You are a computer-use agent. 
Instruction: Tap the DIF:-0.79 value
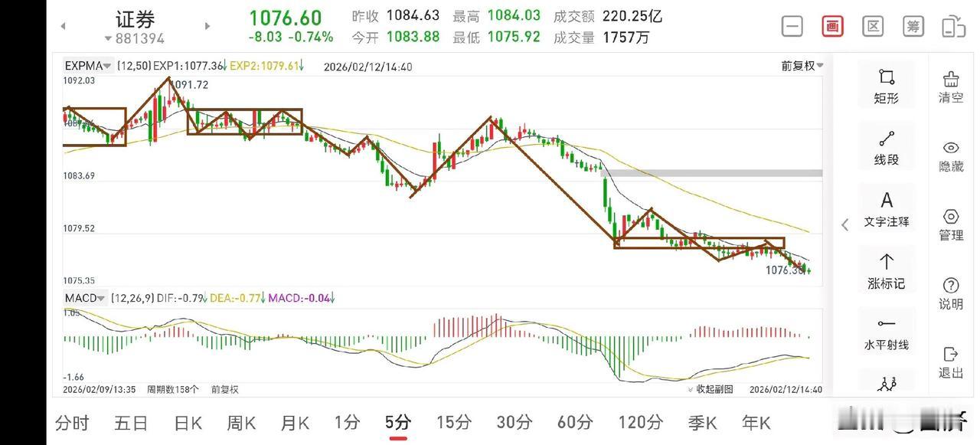(x=181, y=298)
